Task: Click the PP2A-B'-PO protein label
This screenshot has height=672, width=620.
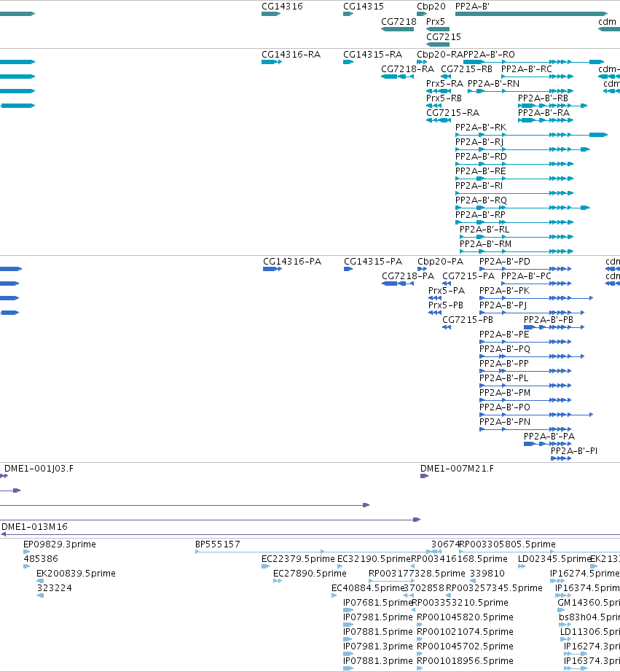Action: pyautogui.click(x=505, y=407)
